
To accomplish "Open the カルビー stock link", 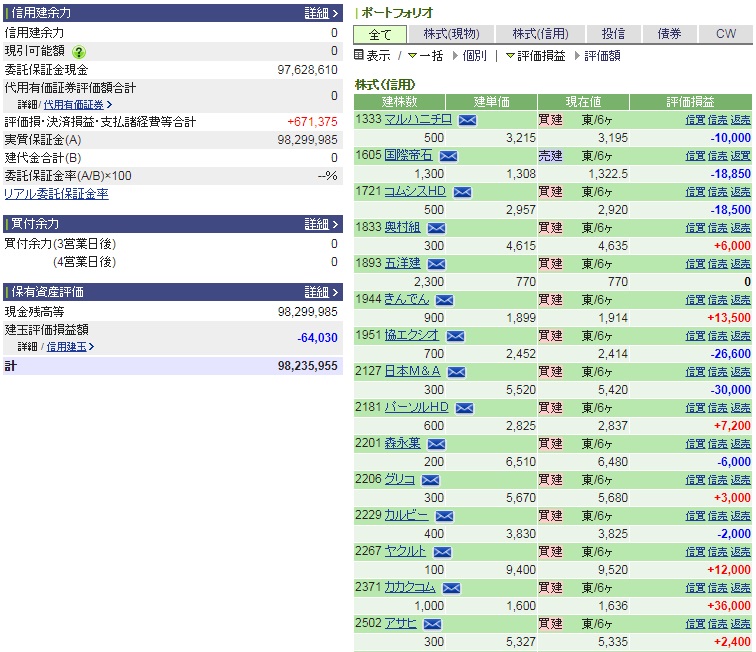I will pos(406,515).
